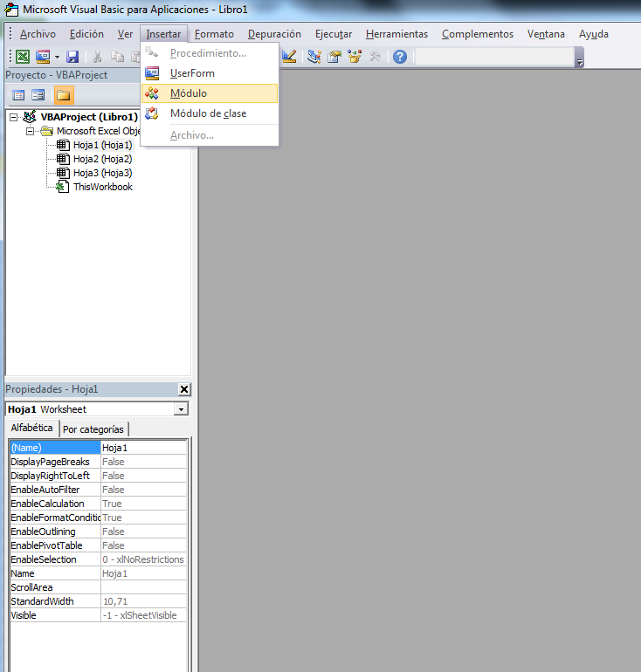Viewport: 641px width, 672px height.
Task: Choose Módulo de clase from Insertar menu
Action: [x=210, y=113]
